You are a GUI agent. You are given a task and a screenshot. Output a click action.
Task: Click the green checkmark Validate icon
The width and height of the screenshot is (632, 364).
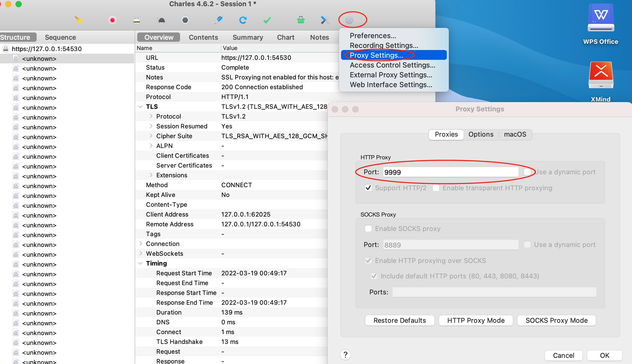click(x=267, y=20)
